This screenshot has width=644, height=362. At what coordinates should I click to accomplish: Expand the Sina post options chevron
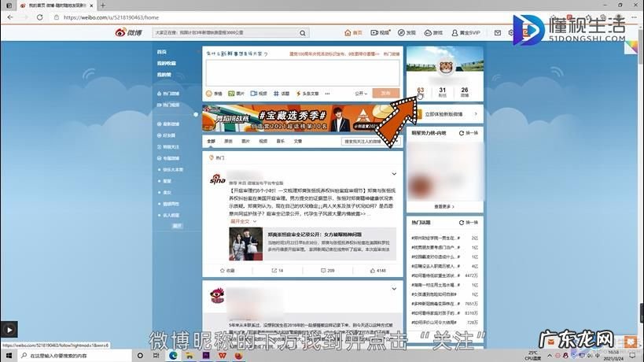(x=394, y=174)
